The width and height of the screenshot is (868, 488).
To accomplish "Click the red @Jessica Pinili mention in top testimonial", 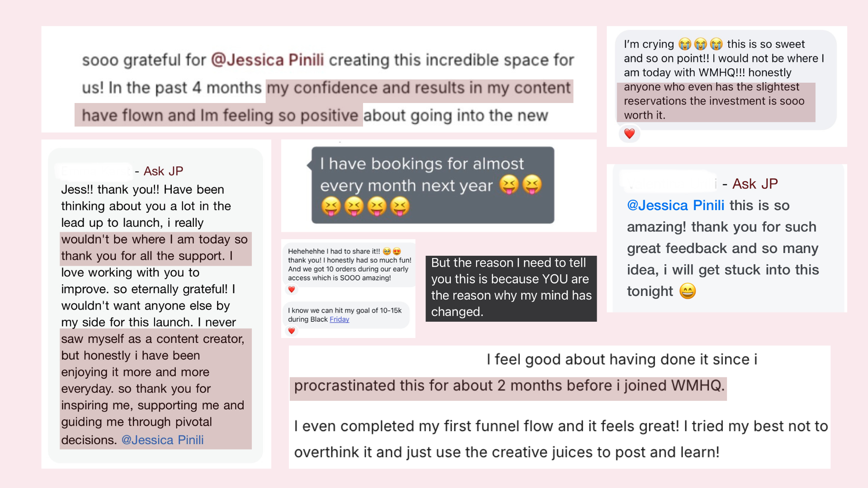I will pos(268,60).
